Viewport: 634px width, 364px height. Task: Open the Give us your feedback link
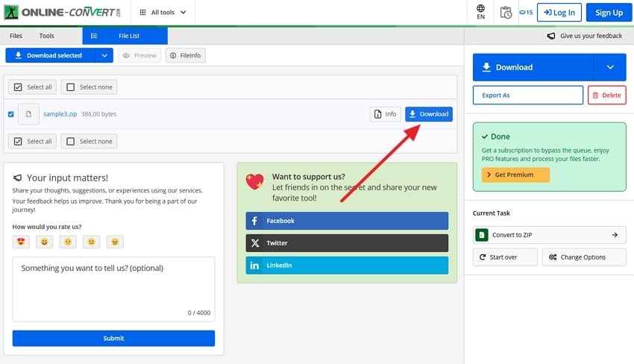point(585,36)
